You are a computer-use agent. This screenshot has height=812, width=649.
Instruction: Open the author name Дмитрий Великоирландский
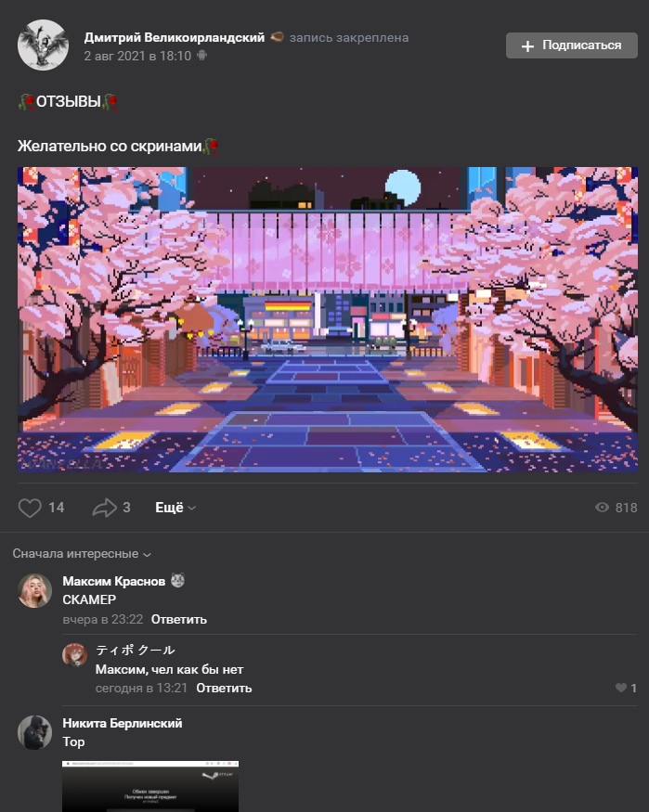(174, 37)
